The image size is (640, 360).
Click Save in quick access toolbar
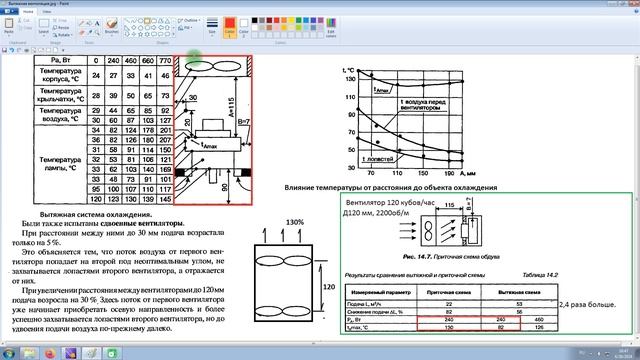point(4,50)
